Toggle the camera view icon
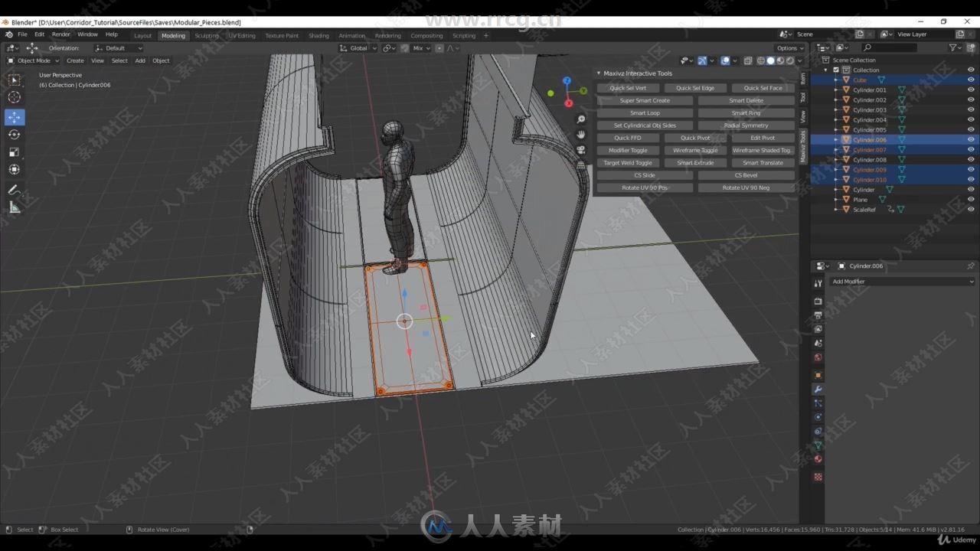 pyautogui.click(x=581, y=150)
